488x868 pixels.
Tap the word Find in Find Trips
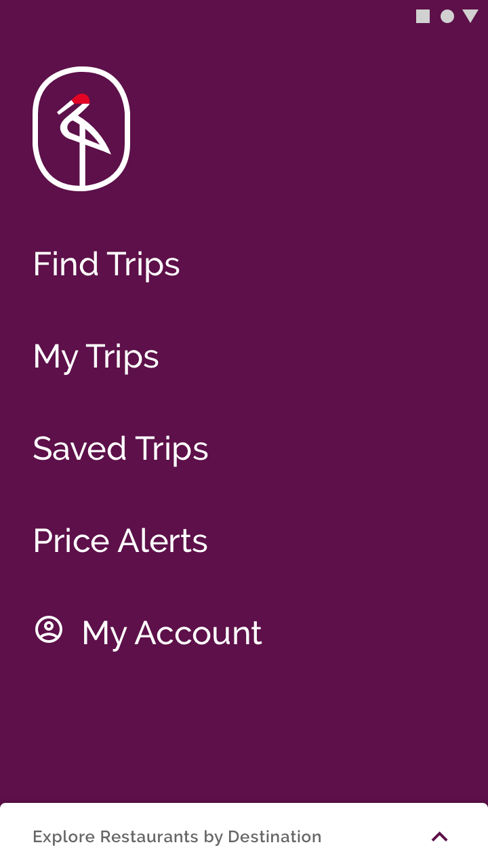(x=66, y=264)
